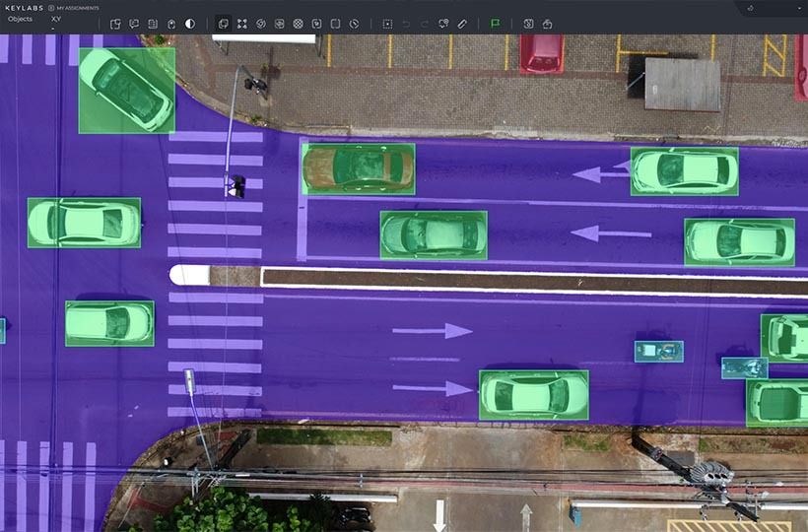Click the green flag icon
808x532 pixels.
coord(495,24)
